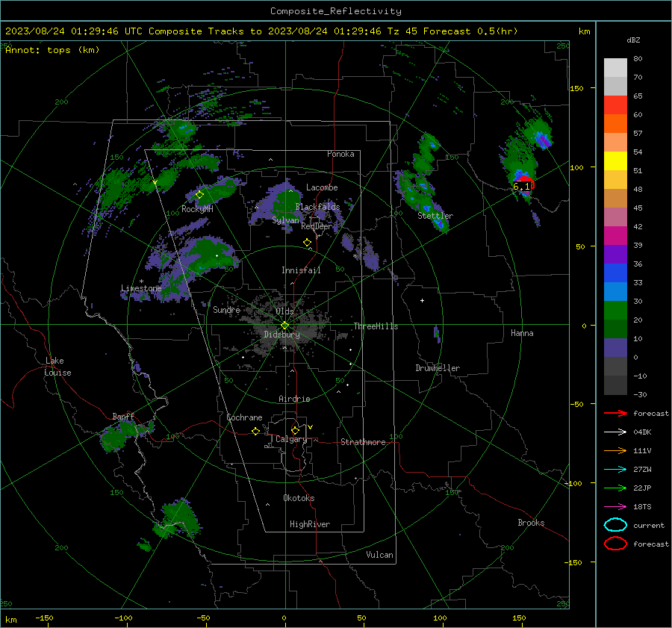Click the Sylvan label
This screenshot has height=628, width=672.
(x=285, y=220)
